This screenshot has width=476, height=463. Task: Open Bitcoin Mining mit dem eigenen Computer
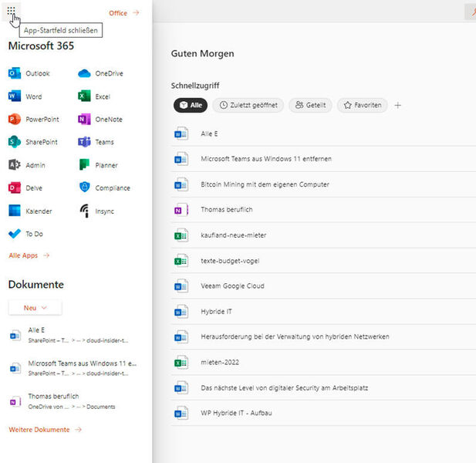[323, 184]
